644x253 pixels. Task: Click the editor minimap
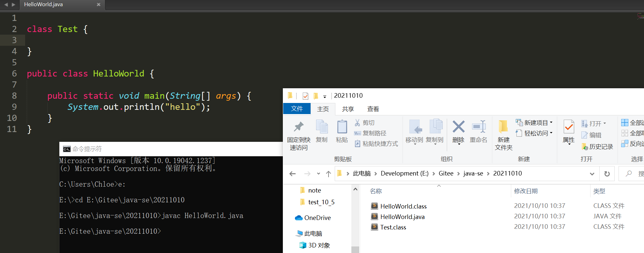tap(640, 16)
